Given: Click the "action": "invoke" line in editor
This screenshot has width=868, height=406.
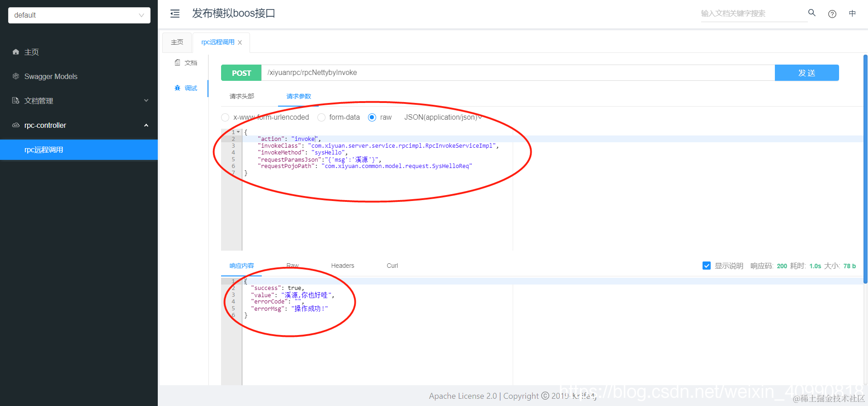Looking at the screenshot, I should click(x=289, y=139).
